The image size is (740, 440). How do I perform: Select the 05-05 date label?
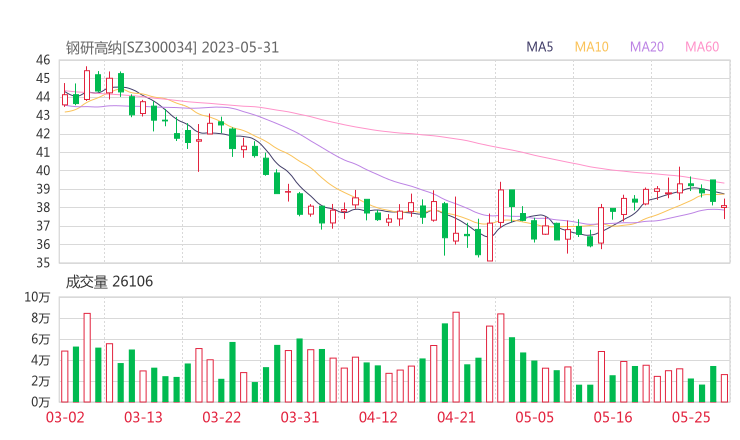coord(534,417)
